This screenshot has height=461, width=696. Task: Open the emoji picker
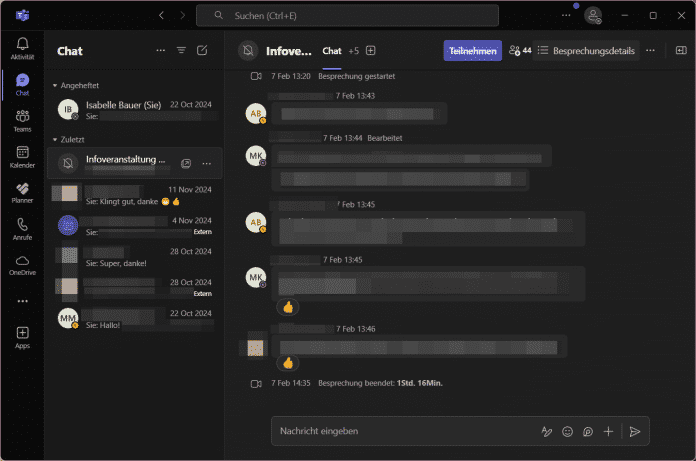point(567,431)
